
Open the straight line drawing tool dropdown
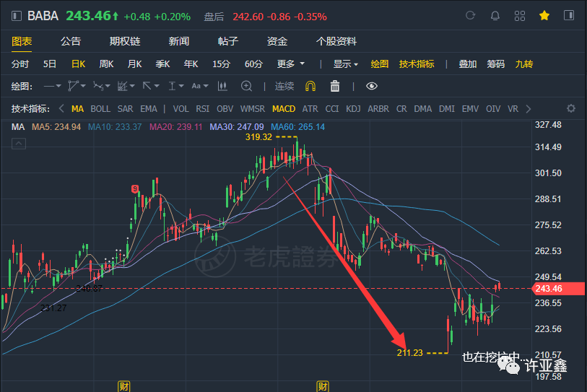(x=52, y=86)
